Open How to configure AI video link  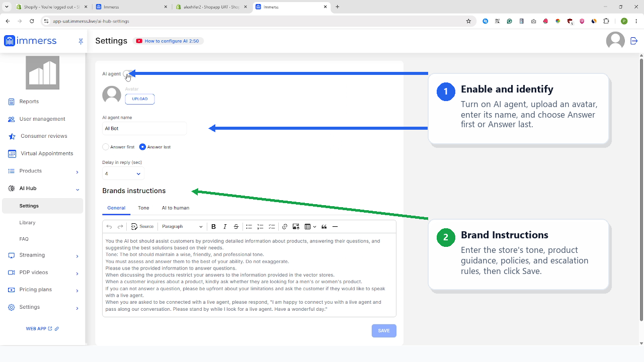[x=168, y=41]
